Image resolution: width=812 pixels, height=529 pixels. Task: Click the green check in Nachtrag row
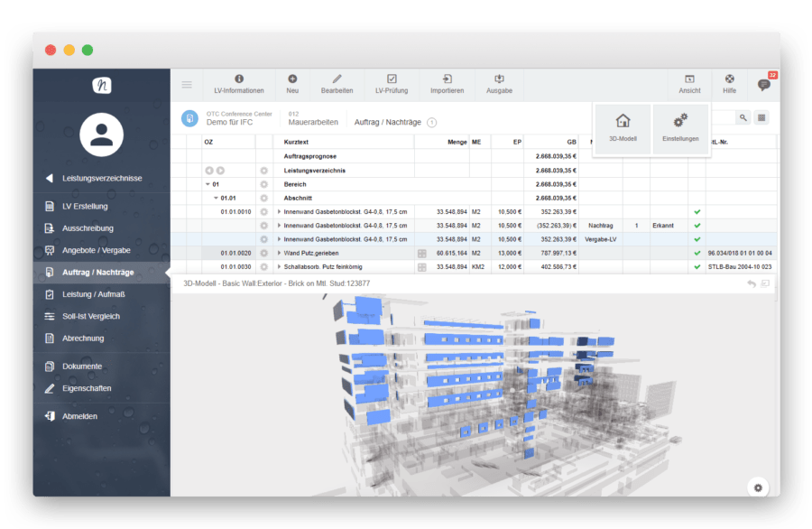(697, 226)
